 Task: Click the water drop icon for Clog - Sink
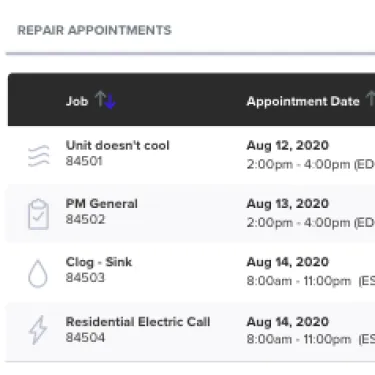pyautogui.click(x=38, y=274)
